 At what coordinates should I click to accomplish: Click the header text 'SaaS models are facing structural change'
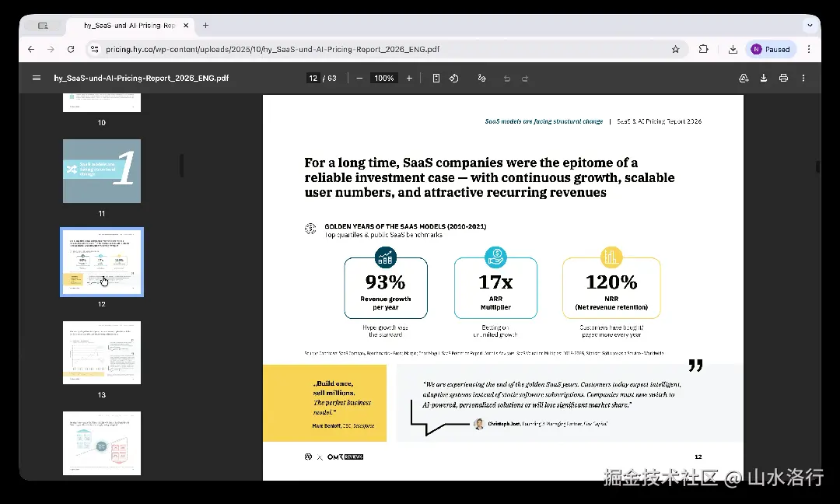click(544, 121)
